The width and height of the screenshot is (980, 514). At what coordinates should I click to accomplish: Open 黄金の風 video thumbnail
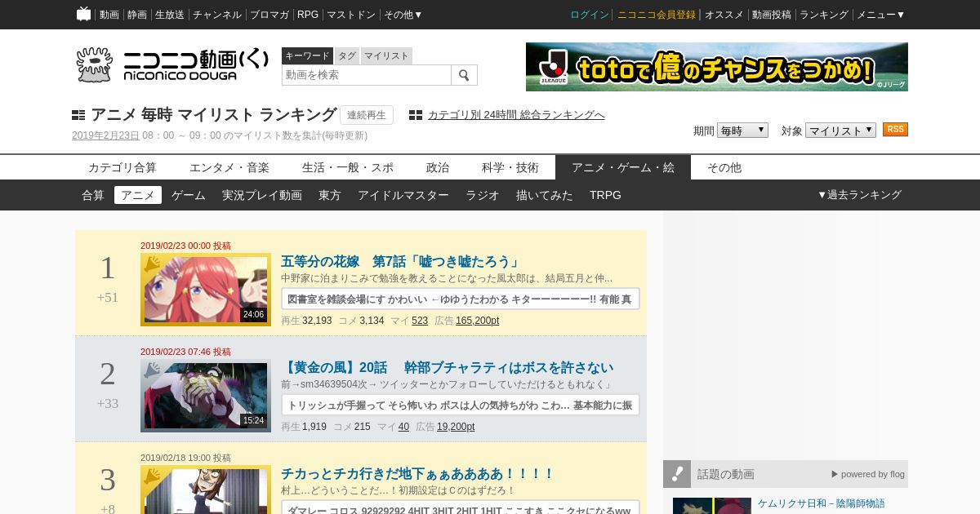pyautogui.click(x=206, y=396)
